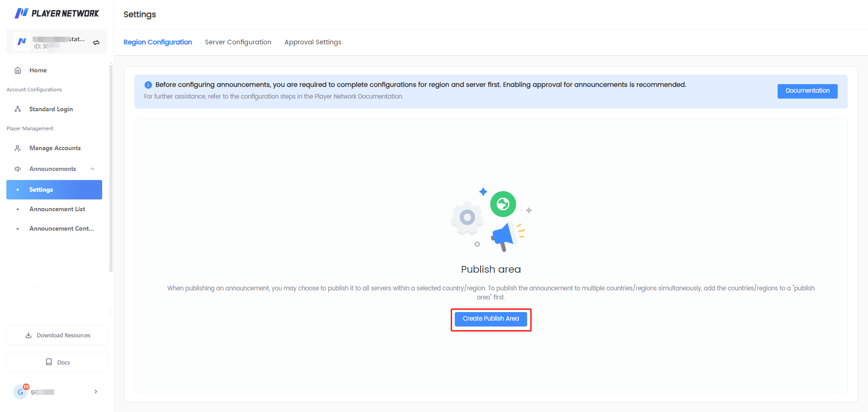
Task: Click the sidebar vertical scrollbar
Action: point(111,167)
